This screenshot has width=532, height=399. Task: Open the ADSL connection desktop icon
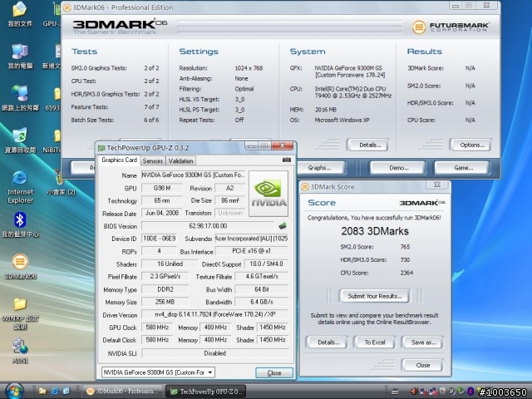[20, 351]
